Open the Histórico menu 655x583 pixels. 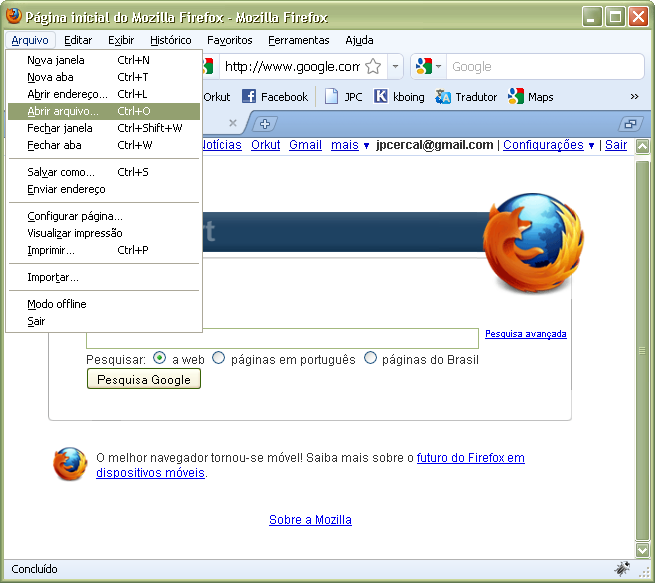point(170,40)
